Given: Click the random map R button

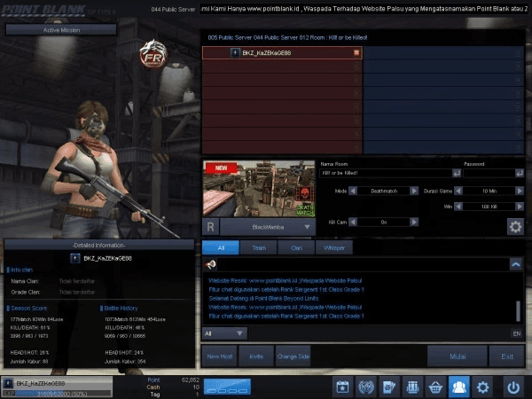Looking at the screenshot, I should point(210,227).
